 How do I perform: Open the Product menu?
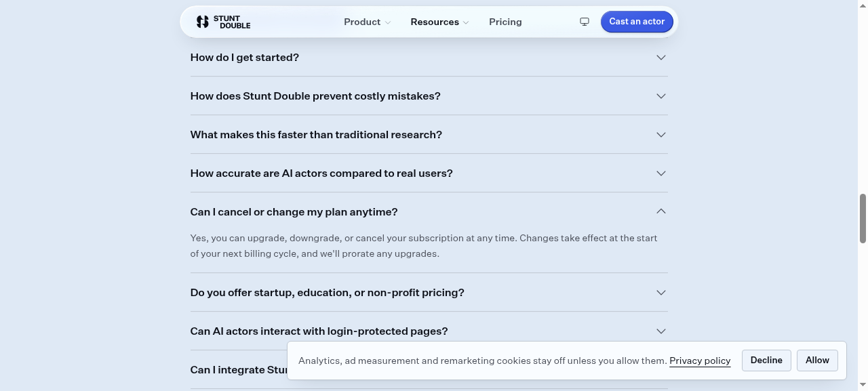pos(367,22)
